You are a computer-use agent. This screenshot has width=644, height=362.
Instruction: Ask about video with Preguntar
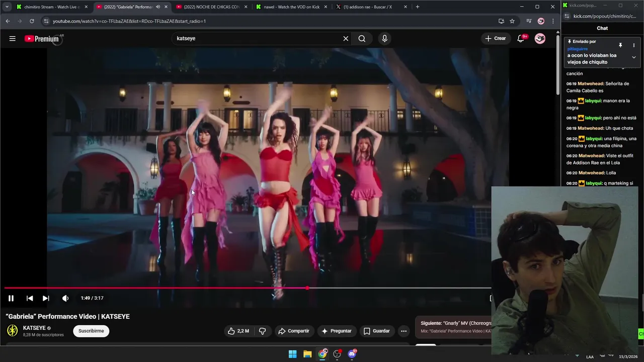(337, 331)
